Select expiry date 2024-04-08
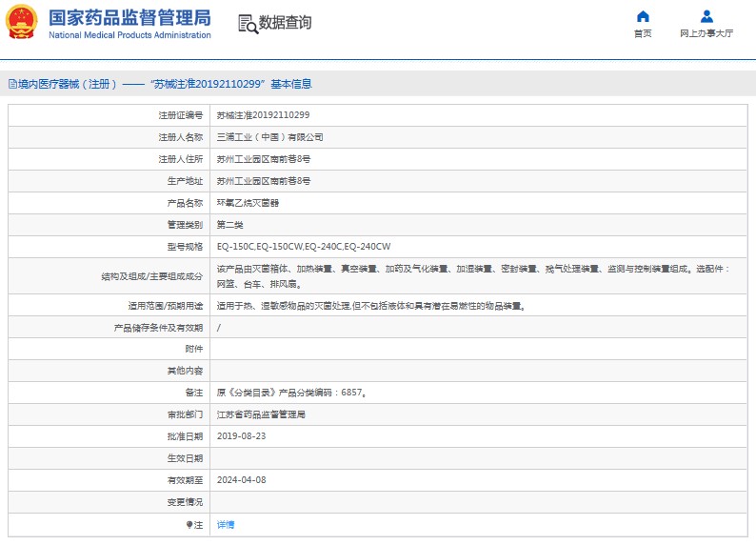The image size is (756, 545). (241, 480)
